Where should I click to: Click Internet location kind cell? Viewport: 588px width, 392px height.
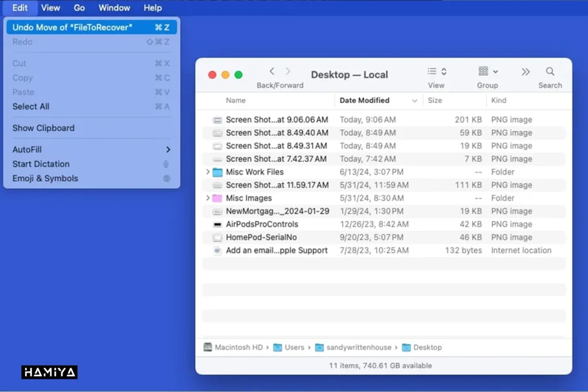click(x=521, y=250)
